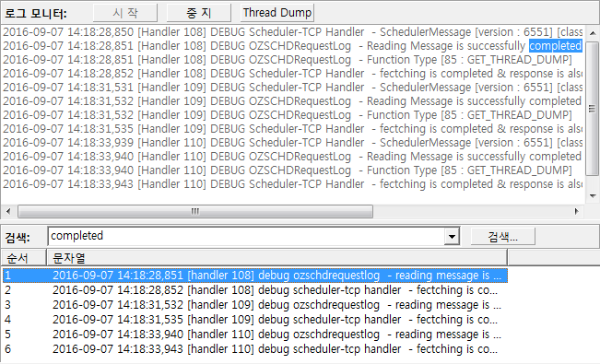
Task: Click log line 14:18:31,531 SchedulerMessage
Action: tap(293, 88)
